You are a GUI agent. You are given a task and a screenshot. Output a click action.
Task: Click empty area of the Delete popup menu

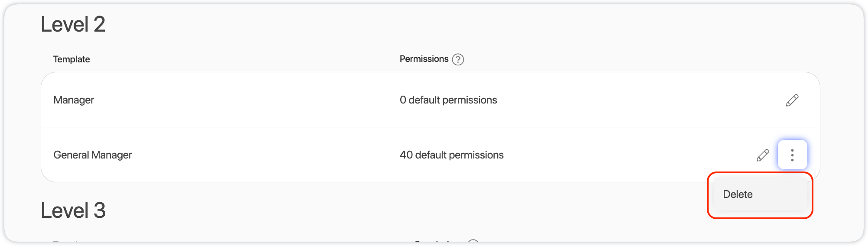pos(784,194)
